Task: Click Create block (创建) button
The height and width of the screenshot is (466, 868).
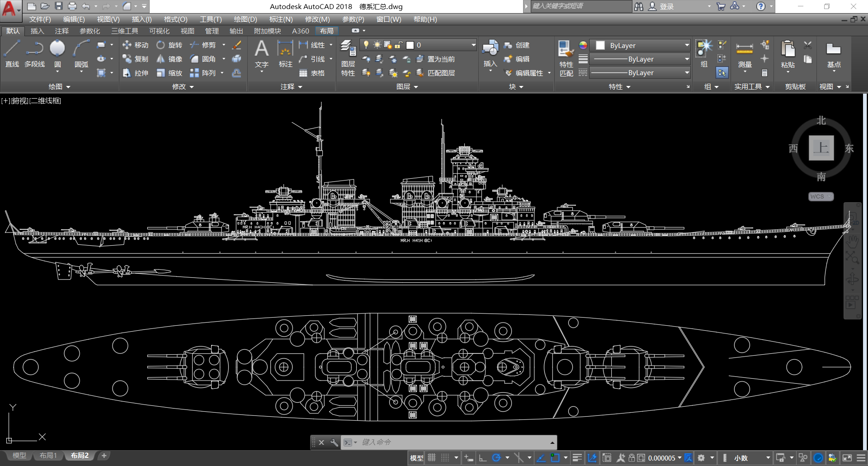Action: pyautogui.click(x=517, y=45)
